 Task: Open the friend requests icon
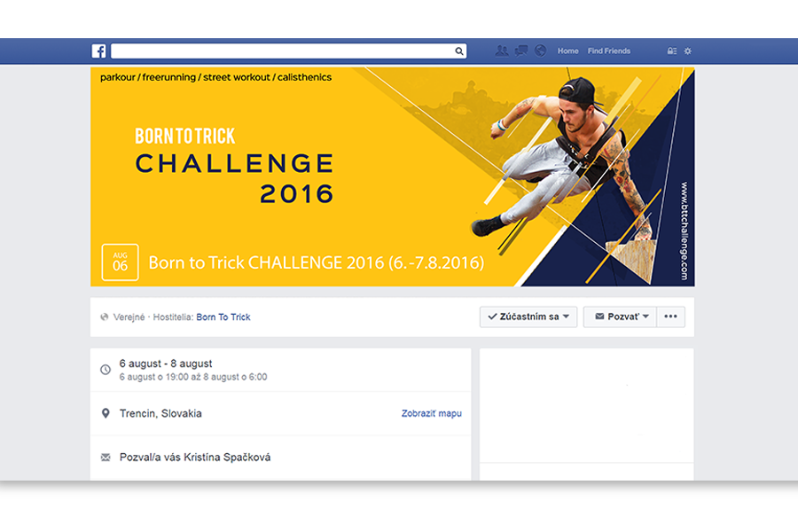(502, 51)
